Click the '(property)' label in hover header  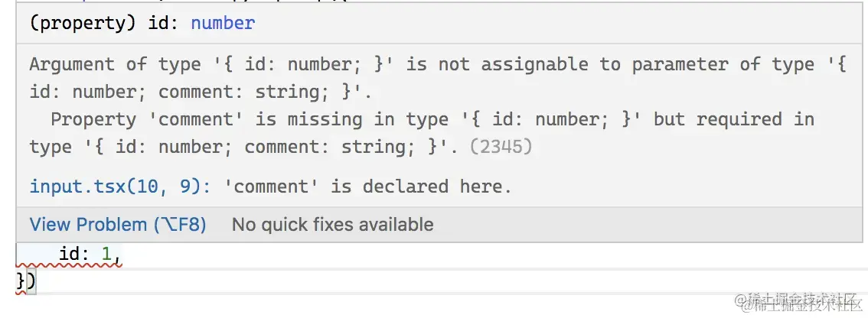click(x=82, y=24)
